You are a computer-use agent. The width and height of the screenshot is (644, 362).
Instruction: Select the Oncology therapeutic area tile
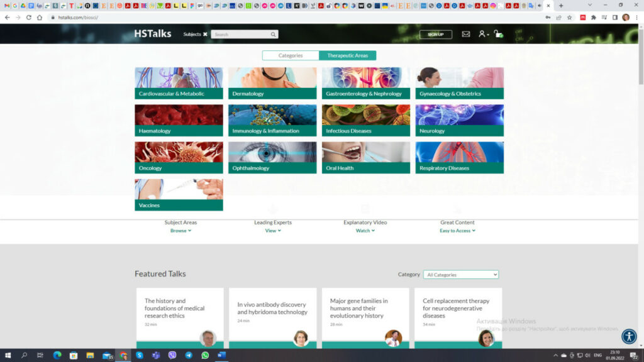pyautogui.click(x=179, y=157)
